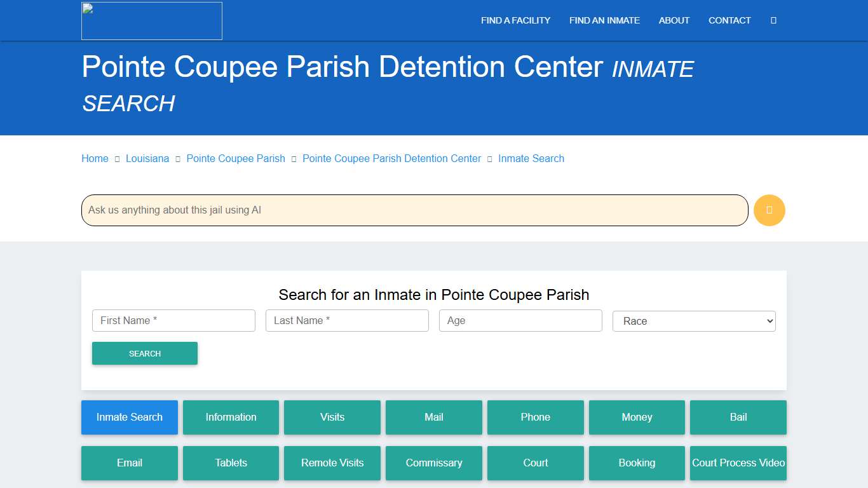Screen dimensions: 868x488
Task: Click the First Name input field
Action: coord(173,320)
